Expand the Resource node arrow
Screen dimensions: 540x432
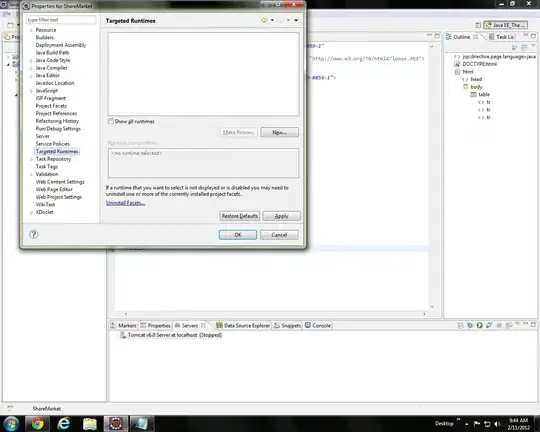31,30
